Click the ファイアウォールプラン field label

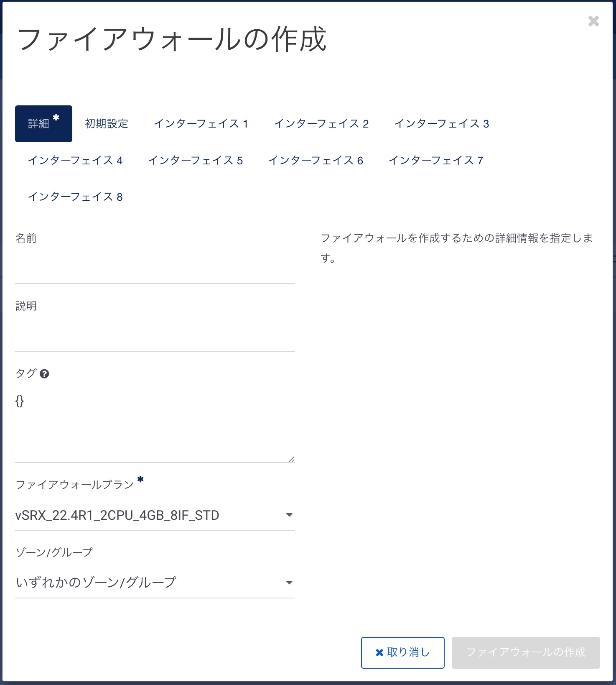point(74,485)
